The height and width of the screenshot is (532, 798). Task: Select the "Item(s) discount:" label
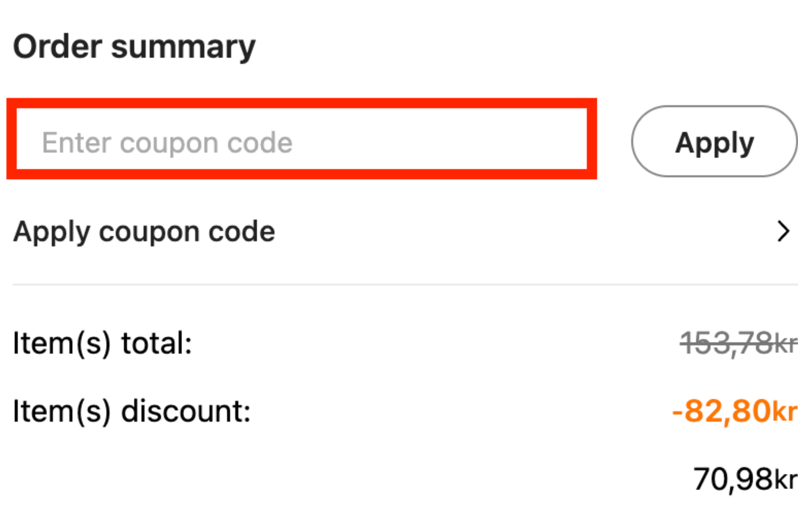click(132, 411)
